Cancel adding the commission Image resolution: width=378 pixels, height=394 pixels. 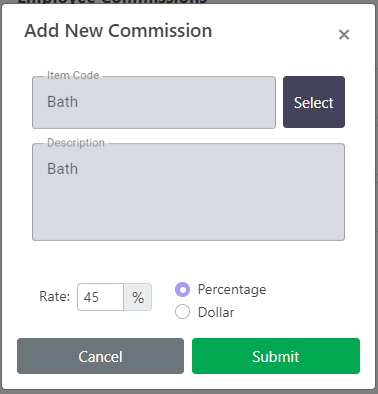click(100, 356)
